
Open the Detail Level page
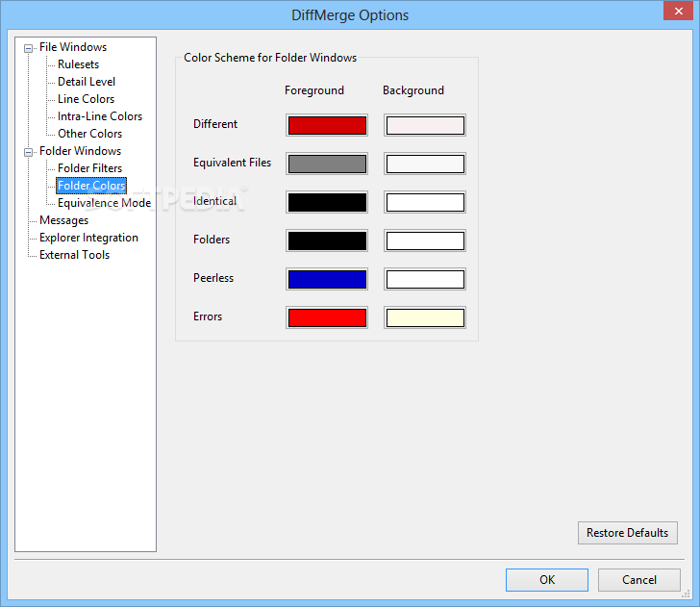[87, 82]
